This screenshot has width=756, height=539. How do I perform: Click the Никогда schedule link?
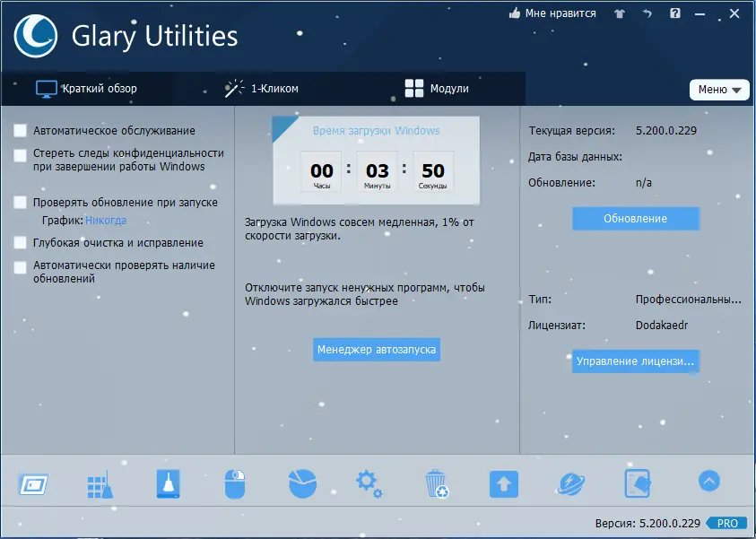tap(106, 221)
